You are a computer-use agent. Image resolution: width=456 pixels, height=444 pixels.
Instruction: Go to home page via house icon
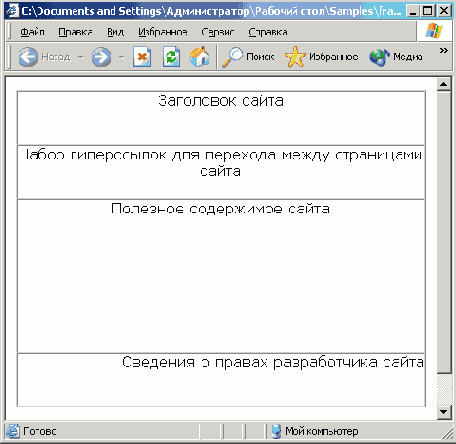tap(200, 57)
